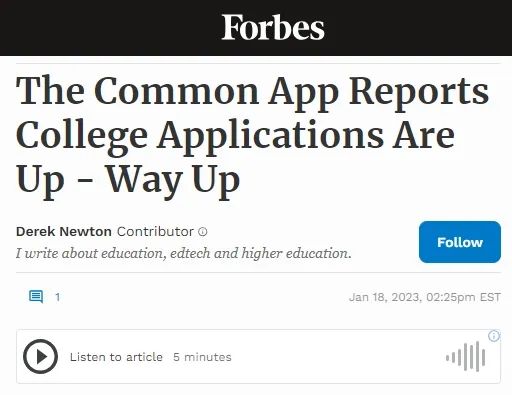Open Derek Newton's author page
This screenshot has height=395, width=512.
[64, 231]
